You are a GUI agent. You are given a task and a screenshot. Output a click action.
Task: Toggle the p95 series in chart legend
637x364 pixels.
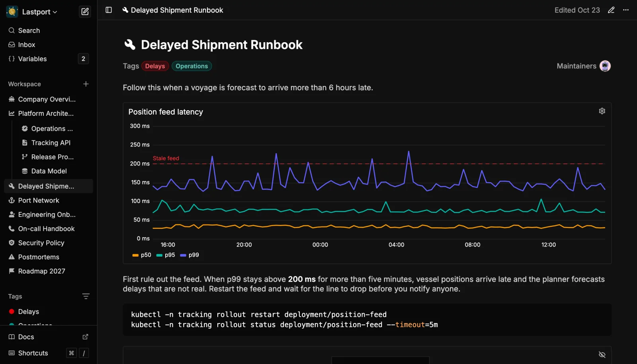[166, 255]
